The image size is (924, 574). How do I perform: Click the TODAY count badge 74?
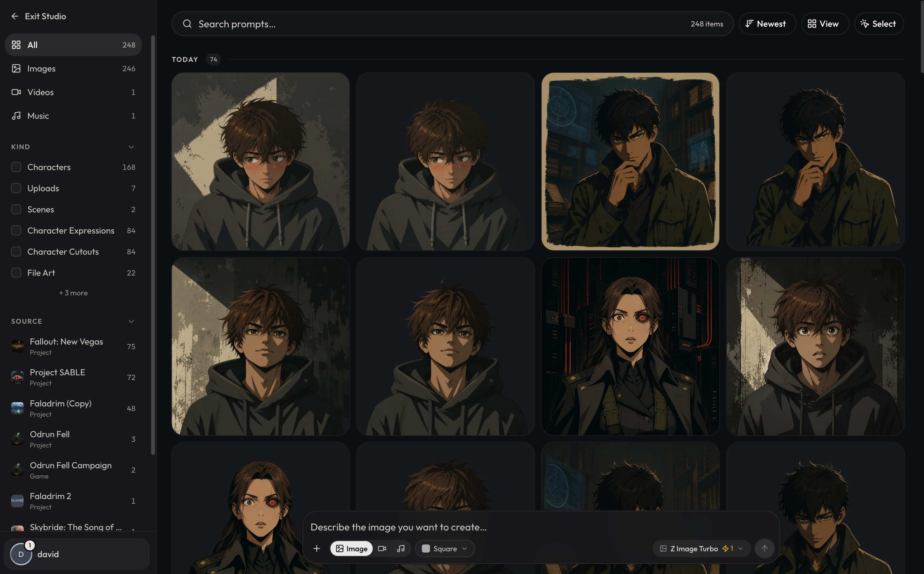click(x=213, y=60)
